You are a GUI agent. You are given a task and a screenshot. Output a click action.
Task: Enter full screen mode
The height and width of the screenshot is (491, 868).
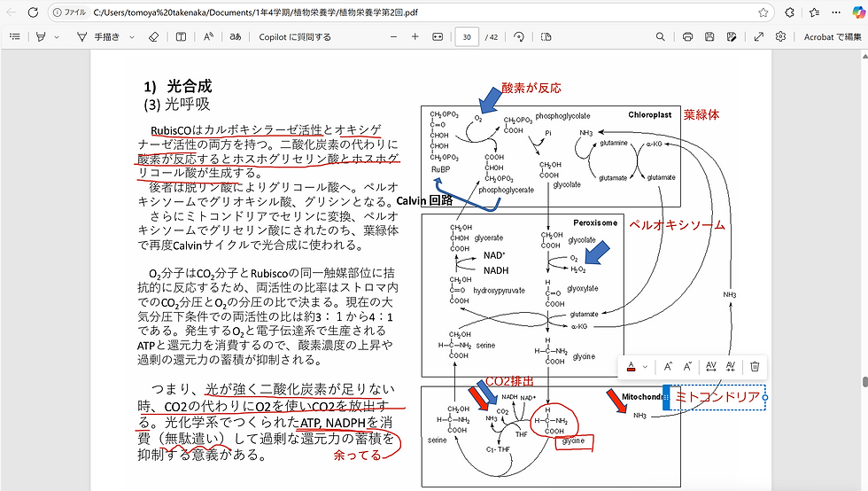tap(758, 36)
